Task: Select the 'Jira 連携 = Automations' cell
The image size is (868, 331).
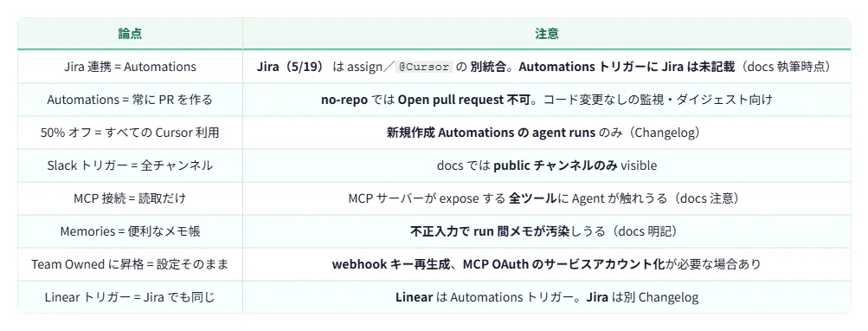Action: point(130,67)
